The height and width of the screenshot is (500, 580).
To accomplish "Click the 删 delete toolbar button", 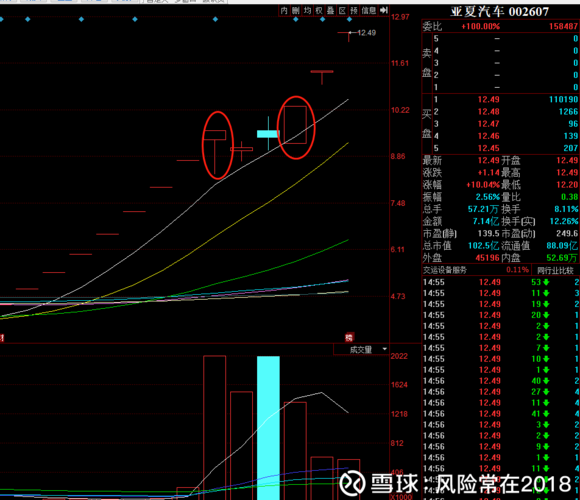I will (296, 11).
